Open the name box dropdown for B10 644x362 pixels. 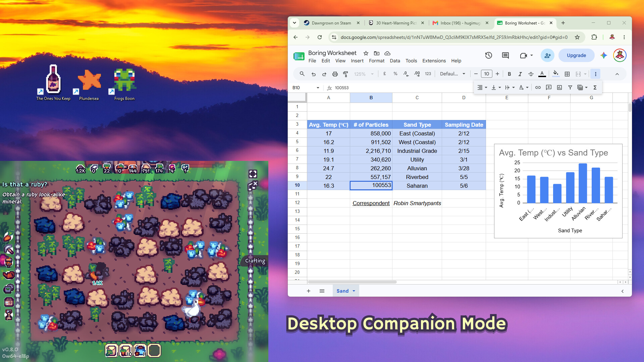318,88
